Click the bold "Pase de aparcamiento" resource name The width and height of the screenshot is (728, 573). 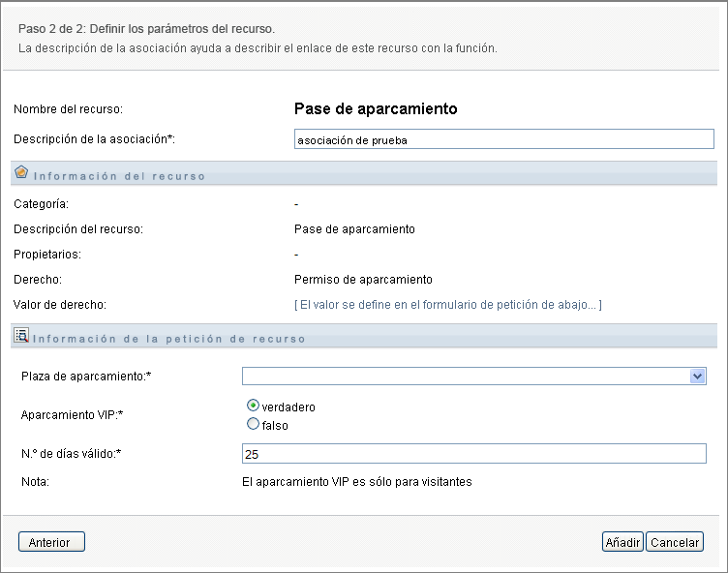376,109
